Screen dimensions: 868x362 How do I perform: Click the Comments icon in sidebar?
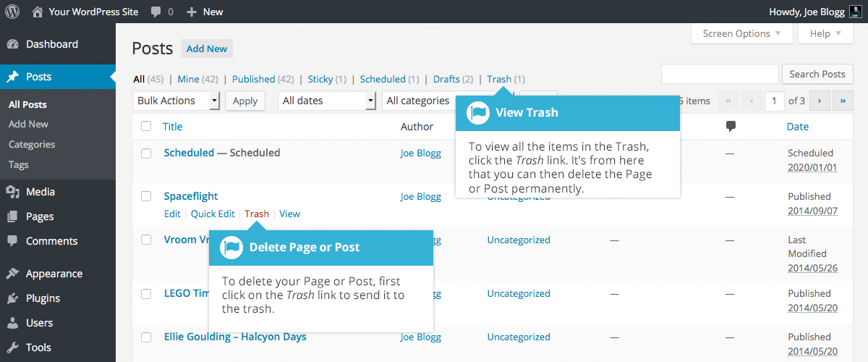pyautogui.click(x=12, y=241)
